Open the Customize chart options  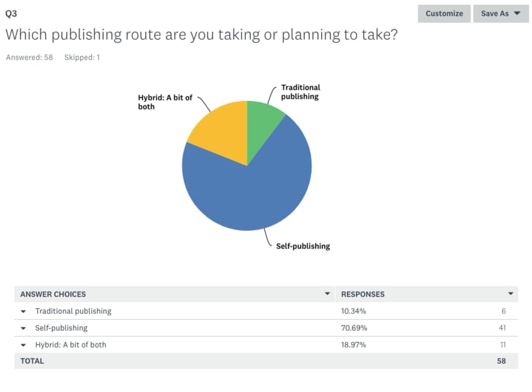(x=444, y=14)
